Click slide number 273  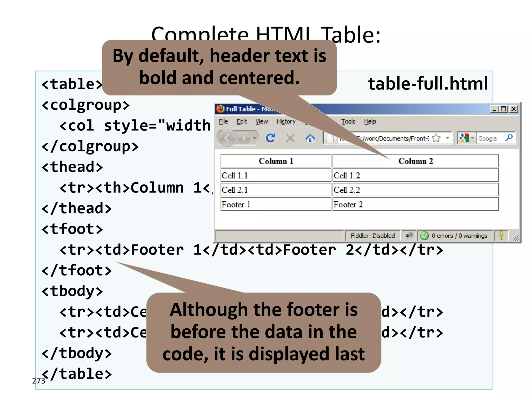(38, 381)
